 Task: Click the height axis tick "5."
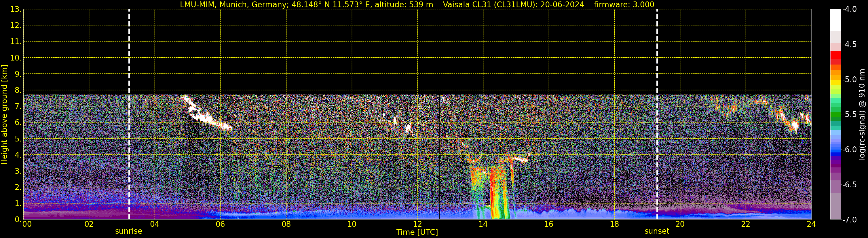18,139
